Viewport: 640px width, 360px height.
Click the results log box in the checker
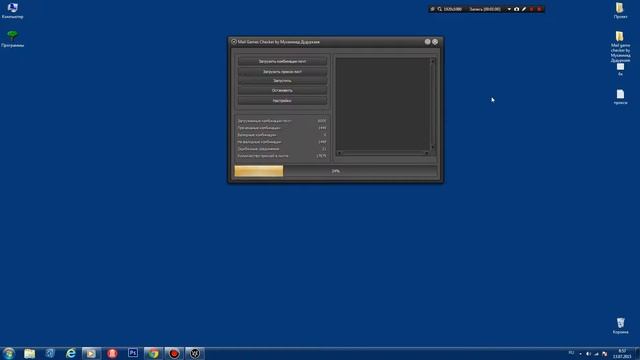[383, 104]
